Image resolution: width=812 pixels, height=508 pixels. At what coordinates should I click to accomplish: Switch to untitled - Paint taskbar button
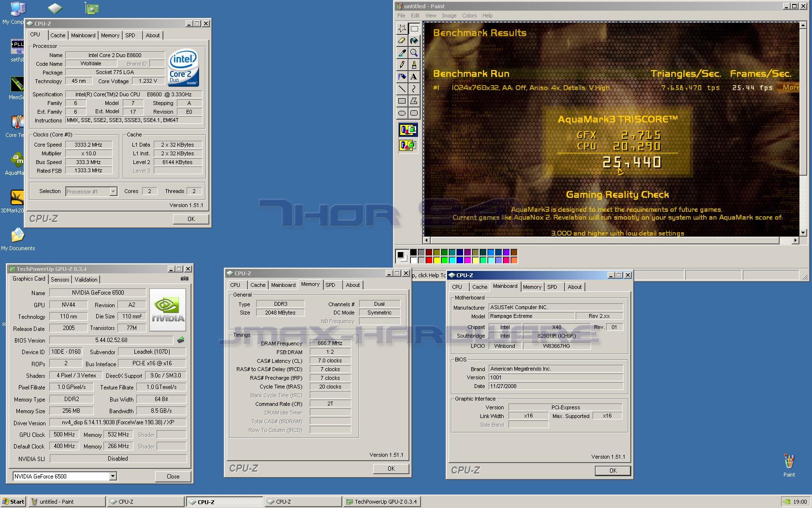tap(67, 502)
